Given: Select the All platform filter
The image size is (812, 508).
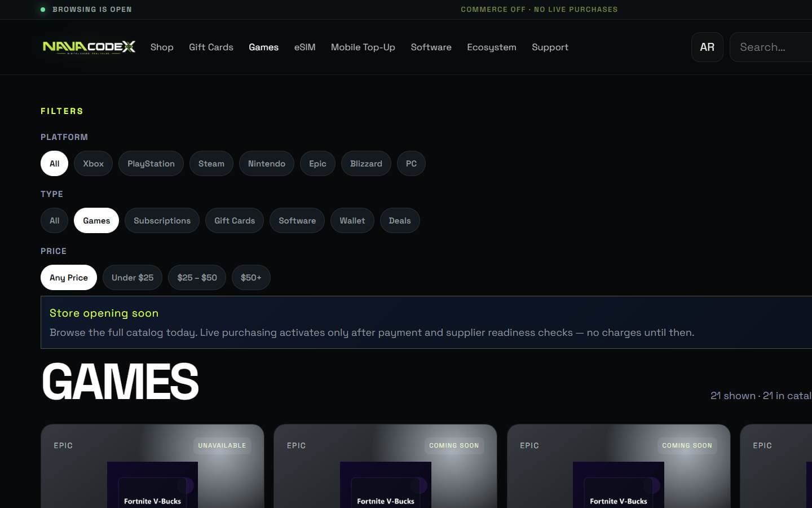Looking at the screenshot, I should point(54,164).
